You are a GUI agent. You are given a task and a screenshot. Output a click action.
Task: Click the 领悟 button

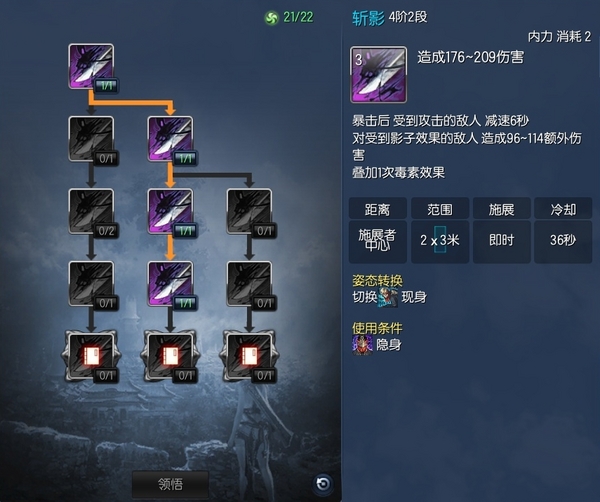click(171, 484)
